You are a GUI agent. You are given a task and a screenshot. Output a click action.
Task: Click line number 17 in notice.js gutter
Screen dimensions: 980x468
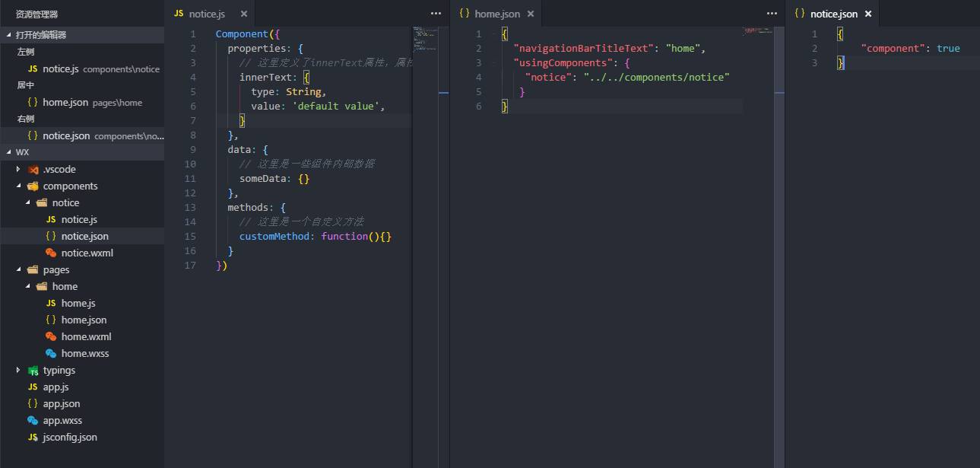click(x=190, y=266)
